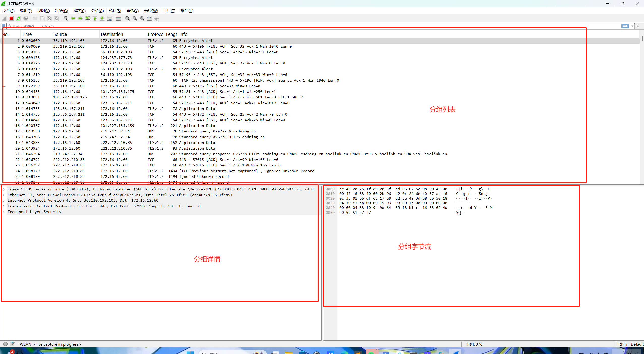Open the 统计(S) menu
Viewport: 644px width, 354px height.
(x=115, y=11)
